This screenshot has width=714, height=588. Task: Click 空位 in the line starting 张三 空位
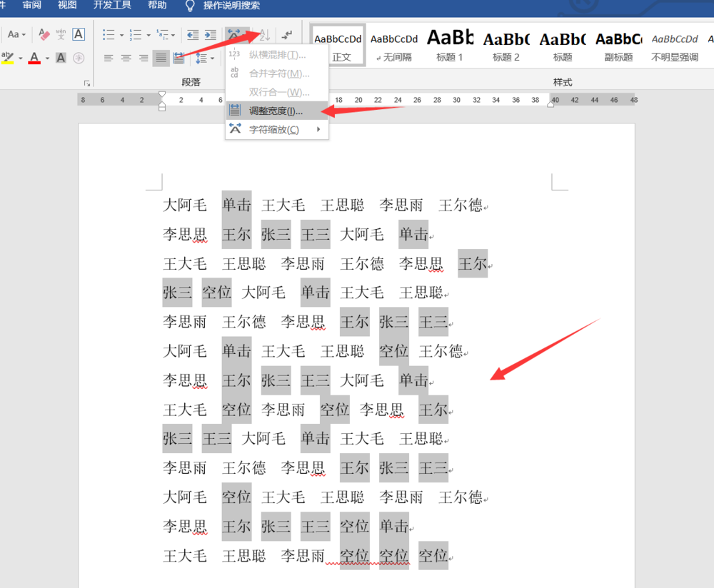click(x=217, y=292)
